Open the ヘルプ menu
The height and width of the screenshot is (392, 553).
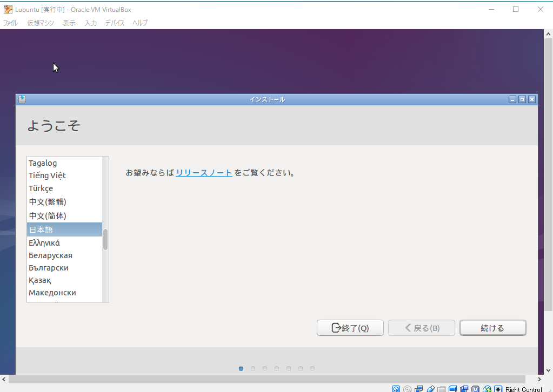coord(140,23)
